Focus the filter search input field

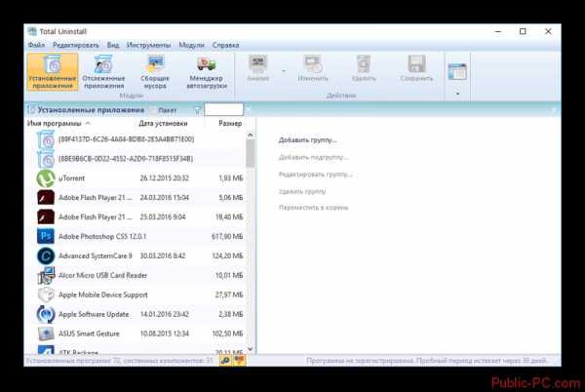coord(223,109)
